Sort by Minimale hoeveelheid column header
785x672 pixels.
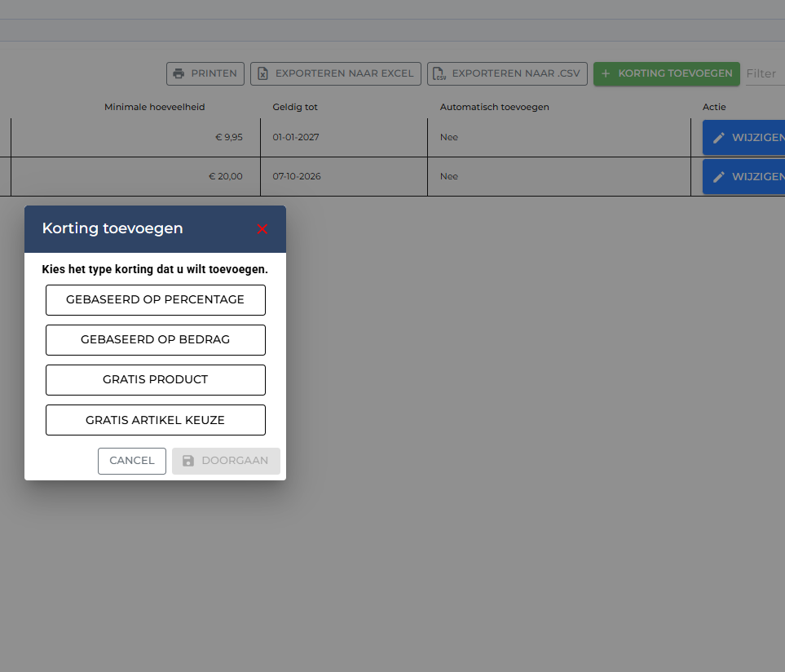click(x=154, y=107)
